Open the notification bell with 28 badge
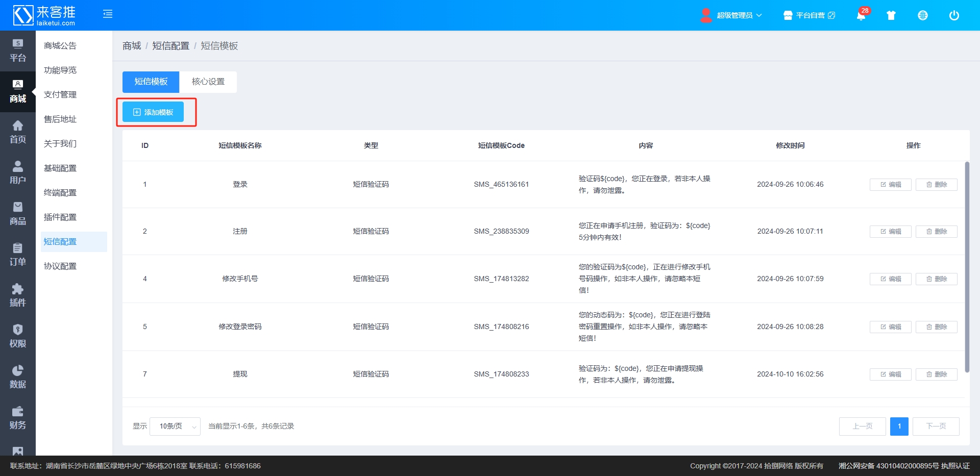980x476 pixels. click(861, 15)
